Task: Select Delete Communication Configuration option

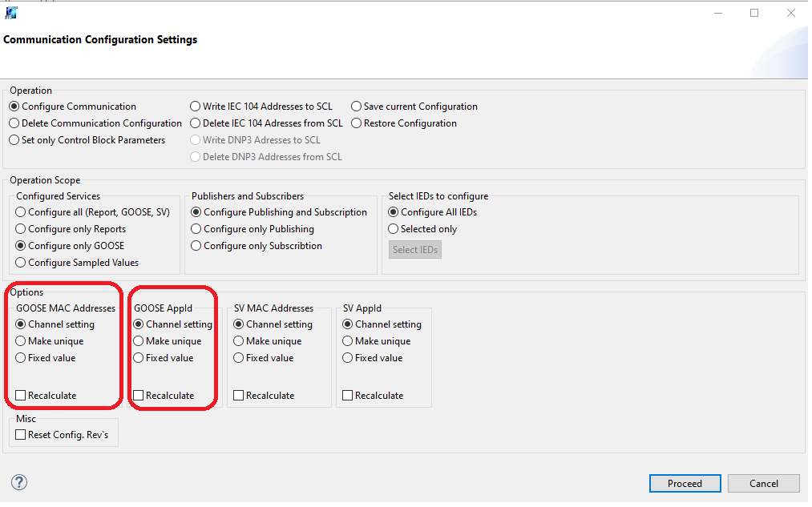Action: click(14, 123)
